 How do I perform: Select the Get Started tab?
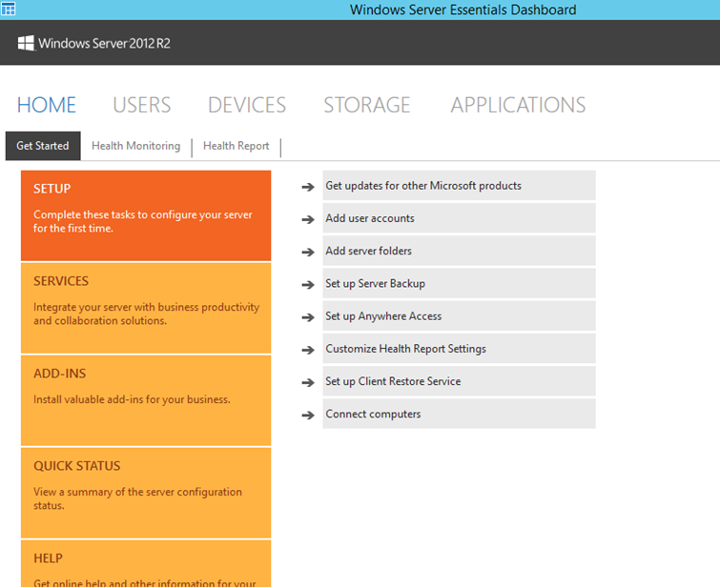43,146
